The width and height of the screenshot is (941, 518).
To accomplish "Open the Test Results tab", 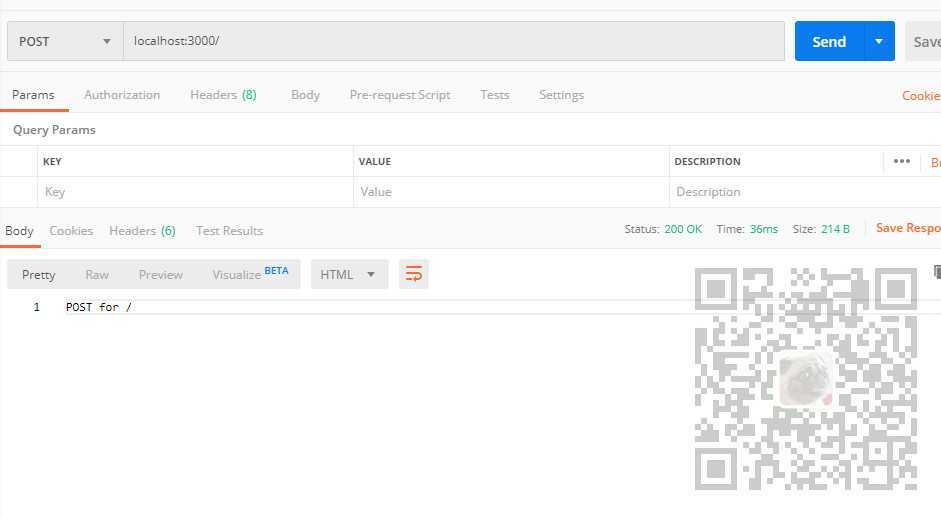I will [229, 230].
